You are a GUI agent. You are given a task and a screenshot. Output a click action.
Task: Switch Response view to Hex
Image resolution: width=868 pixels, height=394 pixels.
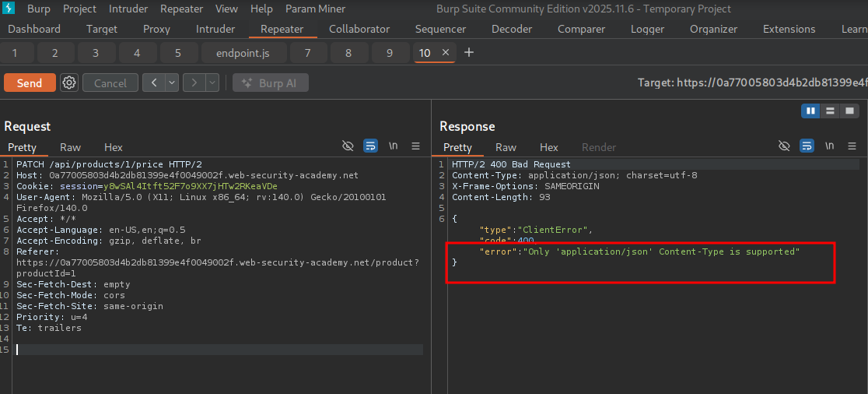(549, 147)
